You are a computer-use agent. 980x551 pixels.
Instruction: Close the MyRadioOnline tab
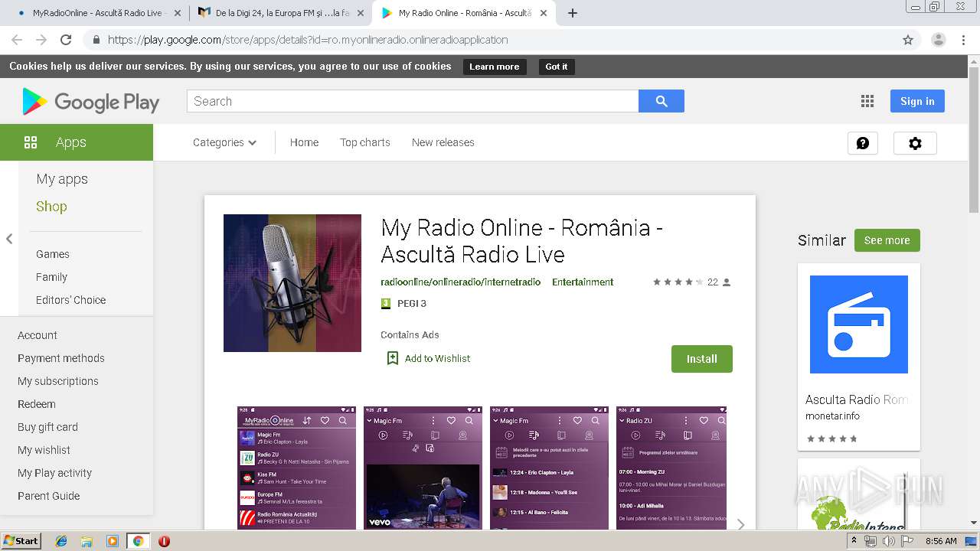178,13
